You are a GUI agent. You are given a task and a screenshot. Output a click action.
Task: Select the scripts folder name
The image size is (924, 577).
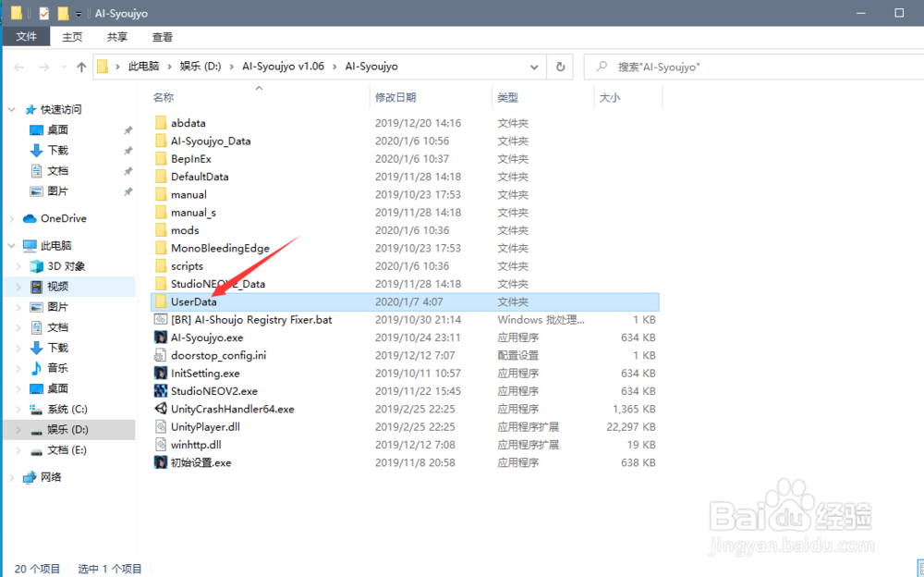tap(187, 266)
